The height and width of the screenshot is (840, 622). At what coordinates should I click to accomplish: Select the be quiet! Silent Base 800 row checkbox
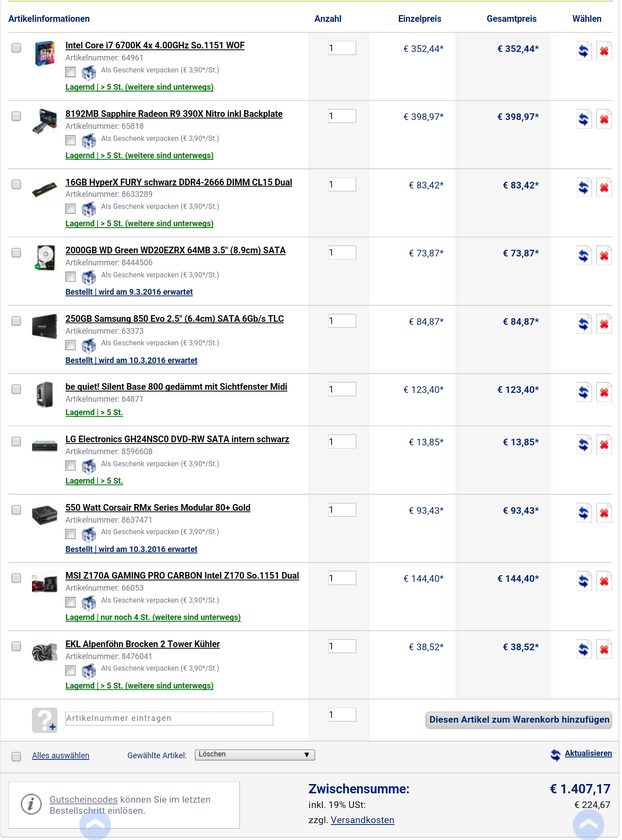tap(16, 389)
